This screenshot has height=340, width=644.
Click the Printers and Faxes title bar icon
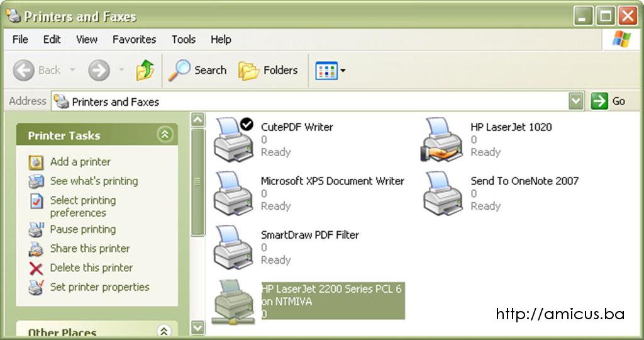point(14,16)
